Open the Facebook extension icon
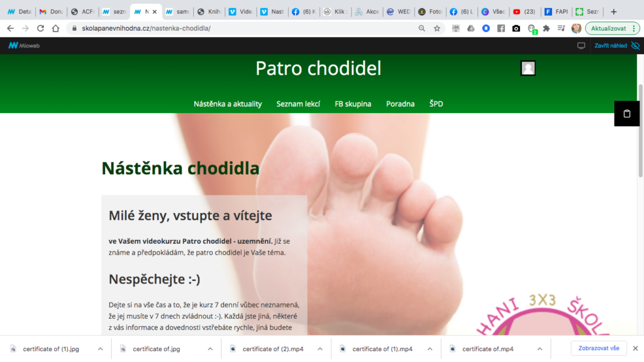Screen dimensions: 644x362 pyautogui.click(x=501, y=28)
